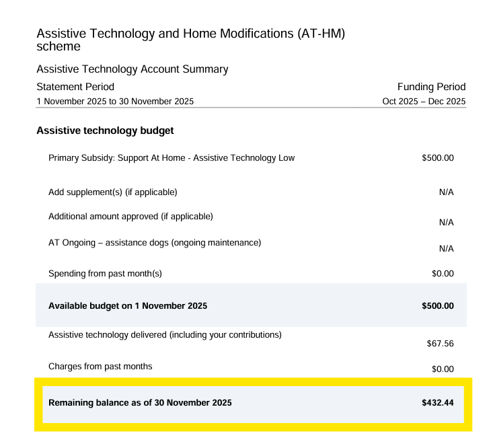The image size is (491, 448).
Task: Click the Statement Period label
Action: coord(75,87)
